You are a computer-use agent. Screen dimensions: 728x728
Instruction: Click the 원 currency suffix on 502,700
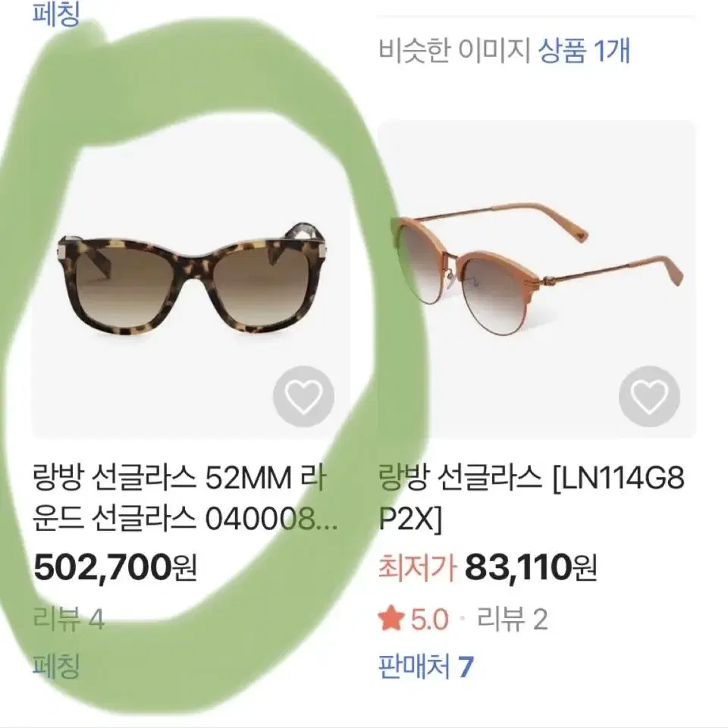point(185,568)
